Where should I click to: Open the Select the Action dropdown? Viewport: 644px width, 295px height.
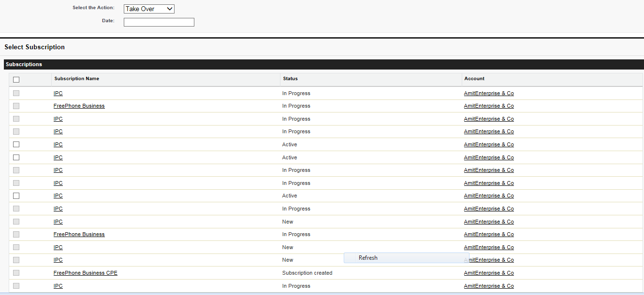(x=149, y=9)
